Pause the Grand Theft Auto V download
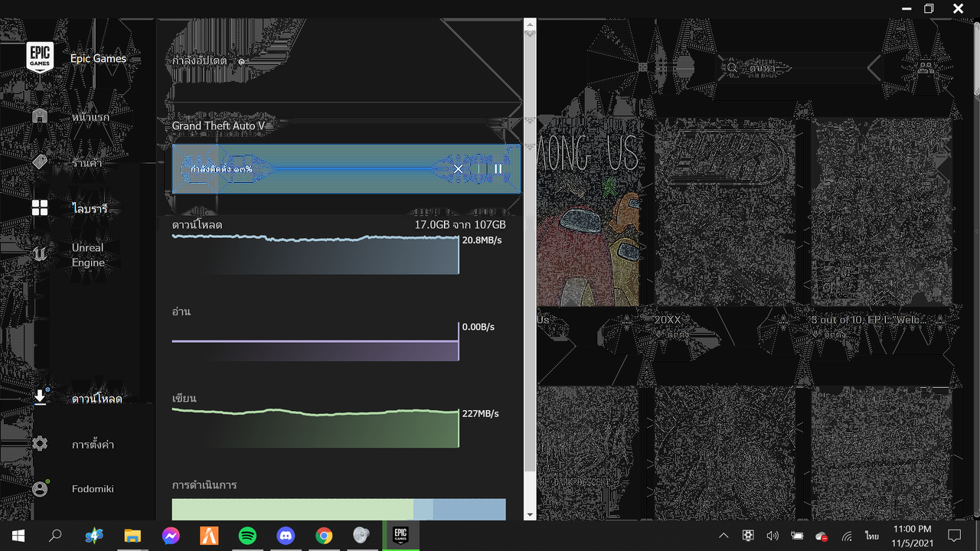Screen dimensions: 980x551 pos(498,169)
